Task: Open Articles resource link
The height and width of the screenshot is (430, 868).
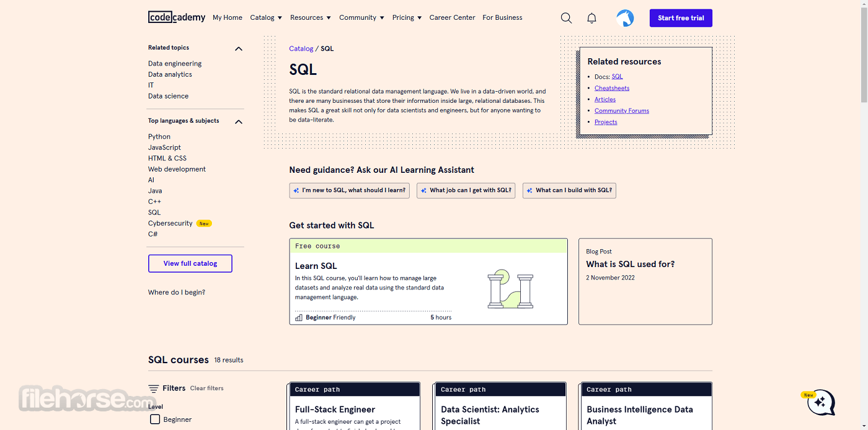Action: [605, 99]
